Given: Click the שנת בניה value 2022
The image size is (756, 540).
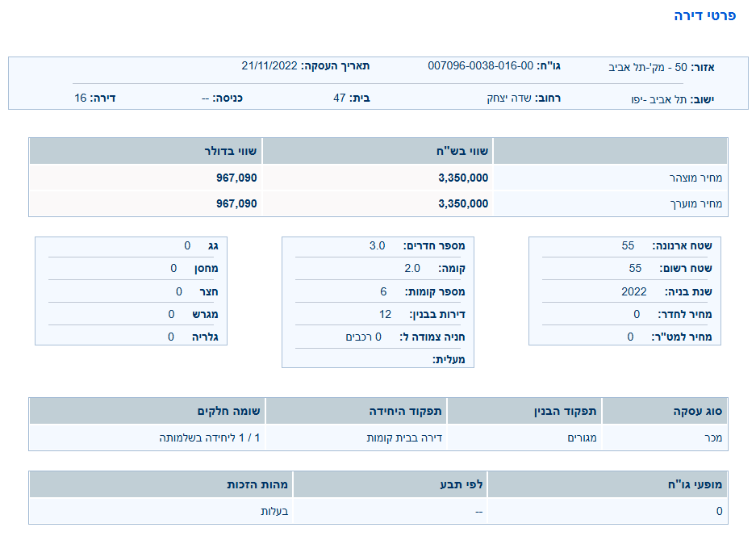Looking at the screenshot, I should click(633, 291).
